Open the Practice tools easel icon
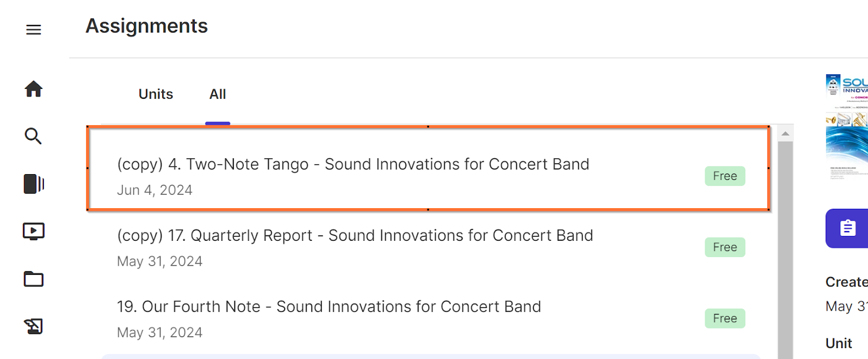Viewport: 868px width, 359px height. click(34, 326)
